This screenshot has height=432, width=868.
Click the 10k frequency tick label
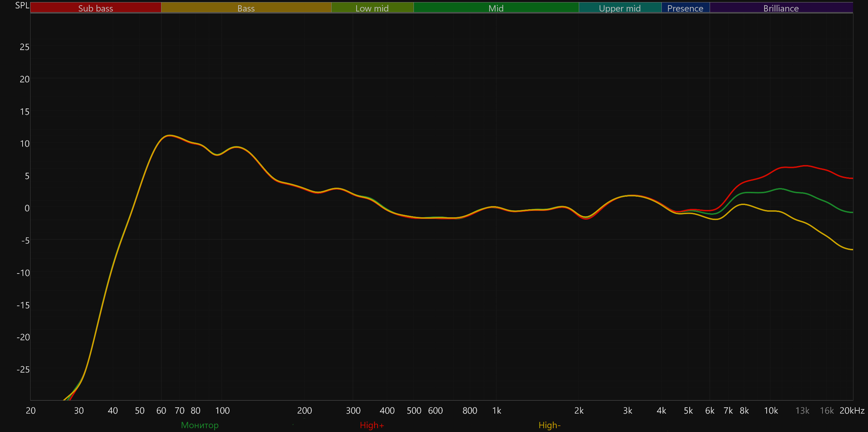(x=771, y=410)
